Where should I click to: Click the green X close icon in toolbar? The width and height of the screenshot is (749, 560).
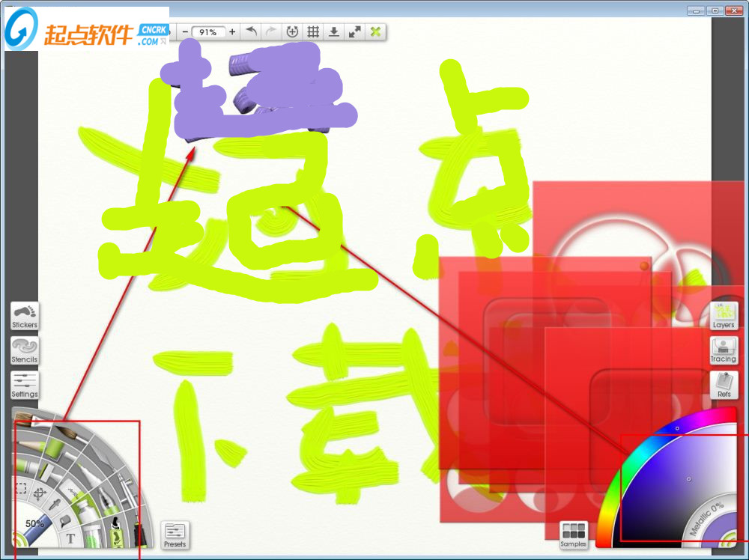(375, 32)
